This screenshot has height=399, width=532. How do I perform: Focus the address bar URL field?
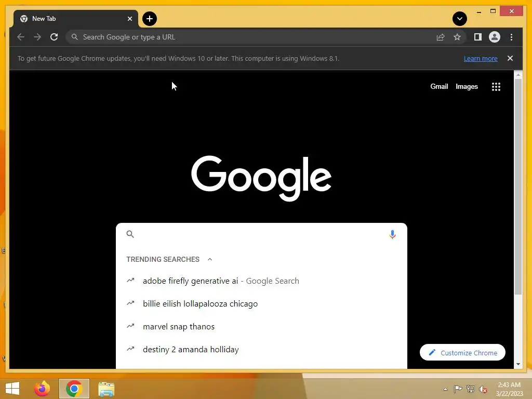point(251,37)
